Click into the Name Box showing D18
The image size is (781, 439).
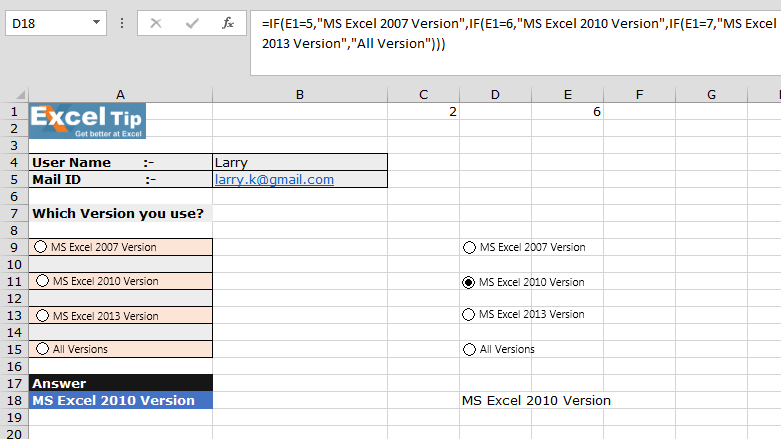click(47, 23)
